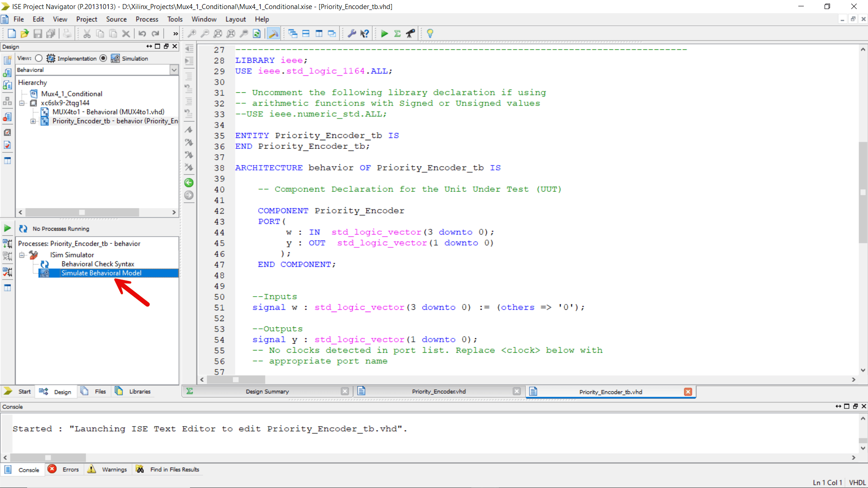Collapse the xc6slx9-2tqg144 device node
Screen dimensions: 868x488
[22, 103]
